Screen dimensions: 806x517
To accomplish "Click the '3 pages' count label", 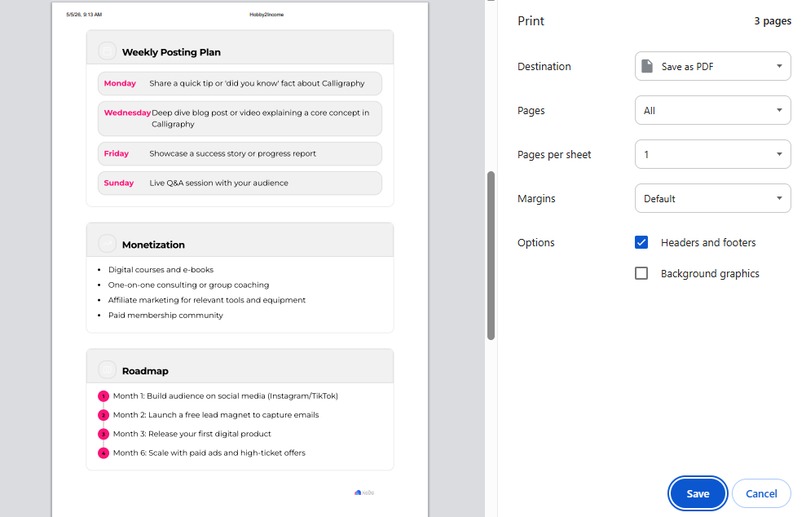I will click(773, 21).
